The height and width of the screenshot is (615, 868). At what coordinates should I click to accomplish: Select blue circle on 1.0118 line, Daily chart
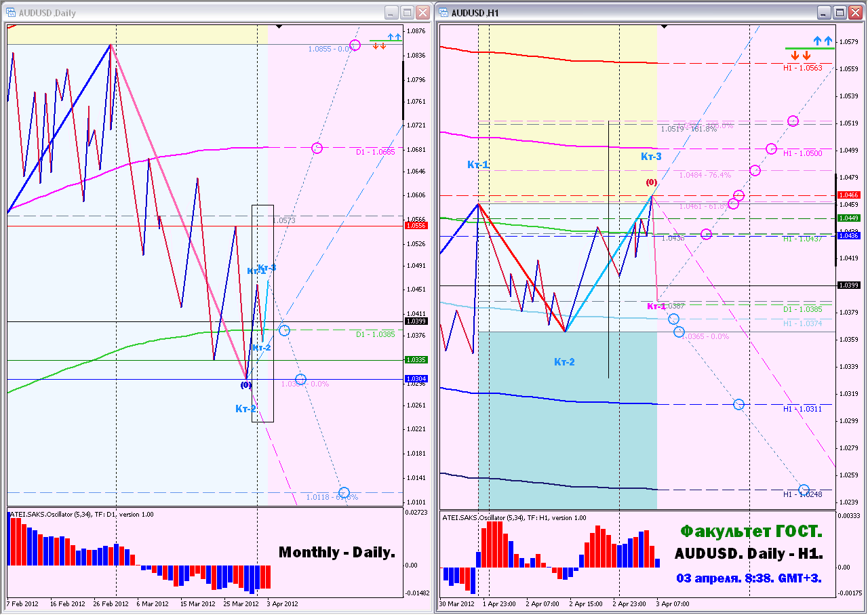coord(344,492)
